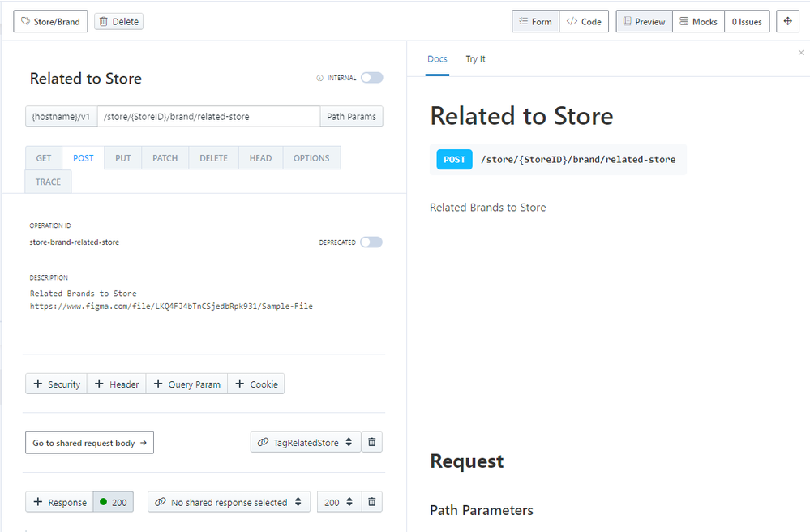Viewport: 810px width, 532px height.
Task: Switch to Try It tab
Action: click(x=475, y=59)
